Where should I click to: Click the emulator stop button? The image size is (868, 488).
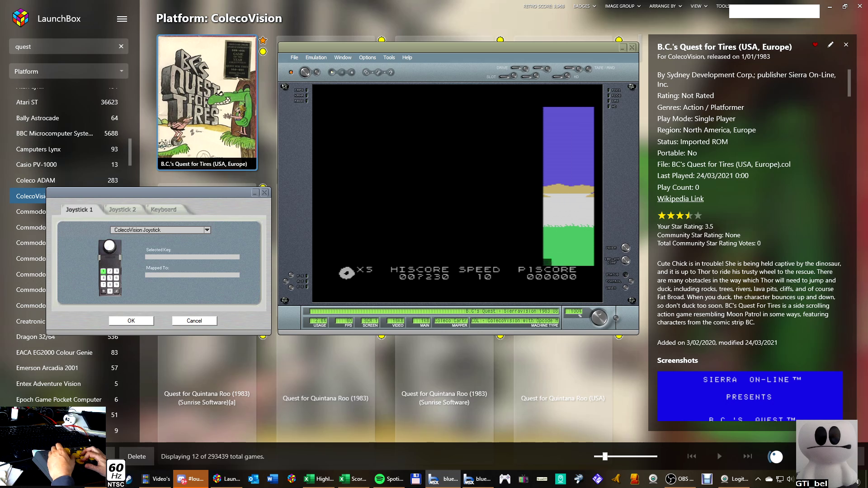coord(352,72)
